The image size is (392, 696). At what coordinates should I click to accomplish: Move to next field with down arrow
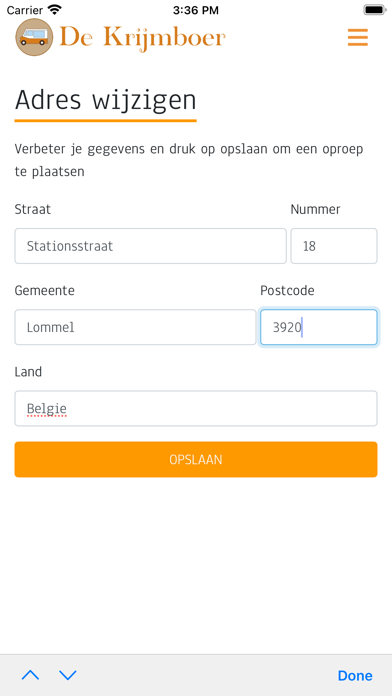tap(68, 675)
